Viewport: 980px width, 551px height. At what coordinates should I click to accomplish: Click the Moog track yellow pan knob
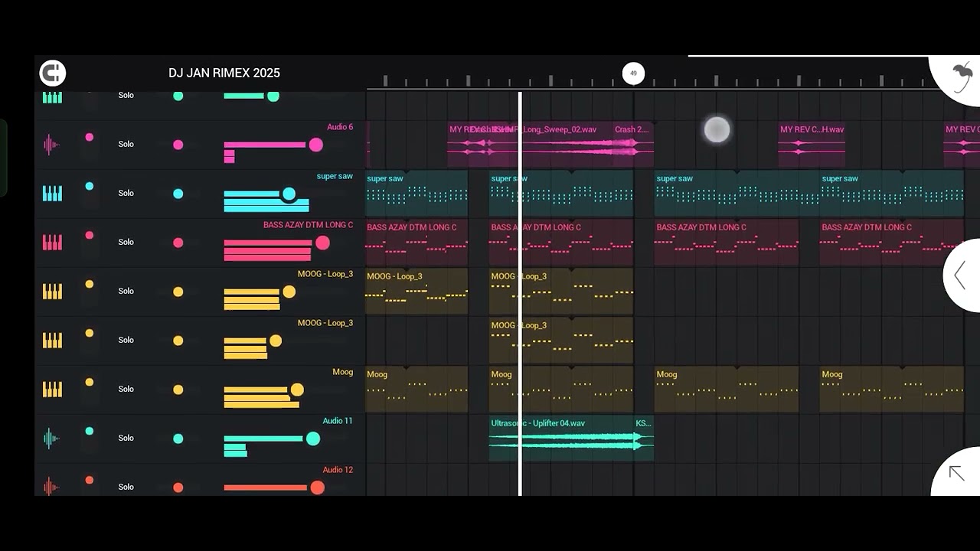pyautogui.click(x=178, y=390)
